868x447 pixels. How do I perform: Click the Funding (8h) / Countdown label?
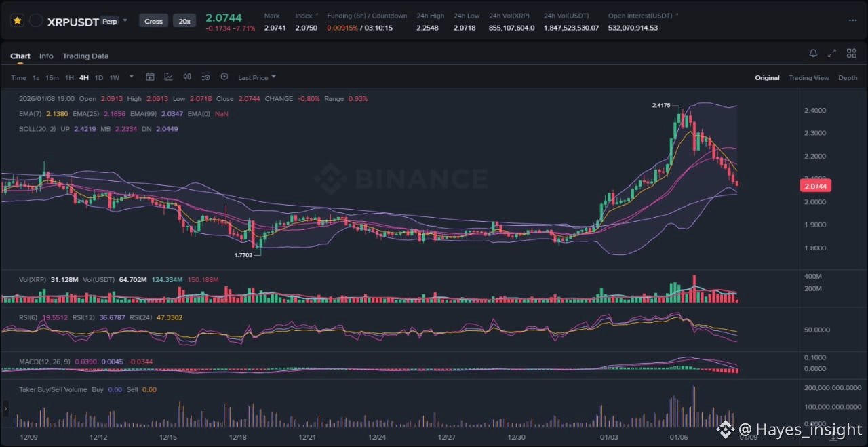point(367,16)
